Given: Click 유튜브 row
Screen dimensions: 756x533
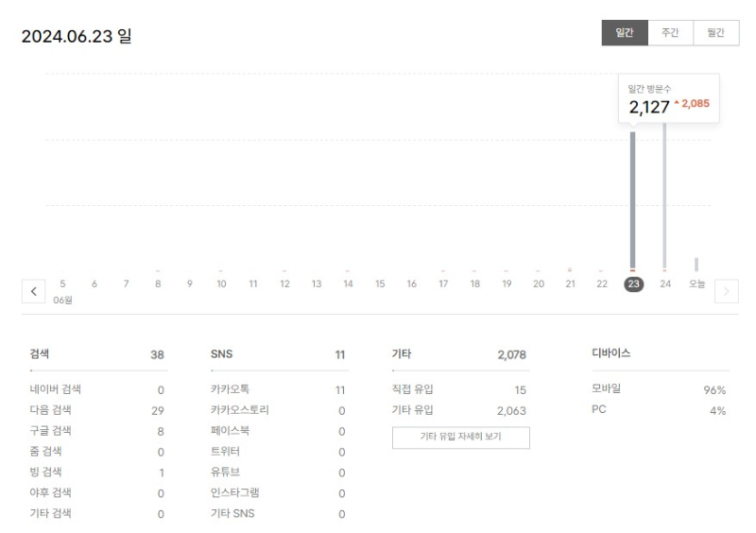Looking at the screenshot, I should point(278,473).
